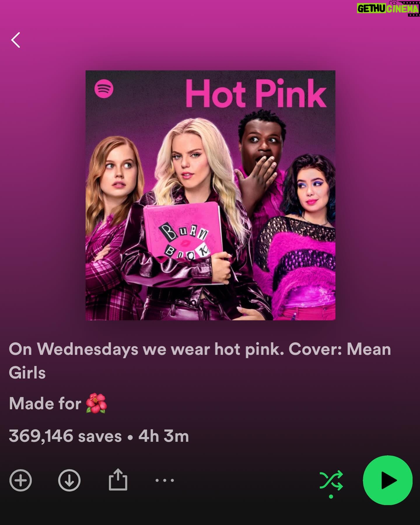This screenshot has width=420, height=525.
Task: Add Hot Pink playlist to library with plus icon
Action: (x=21, y=480)
